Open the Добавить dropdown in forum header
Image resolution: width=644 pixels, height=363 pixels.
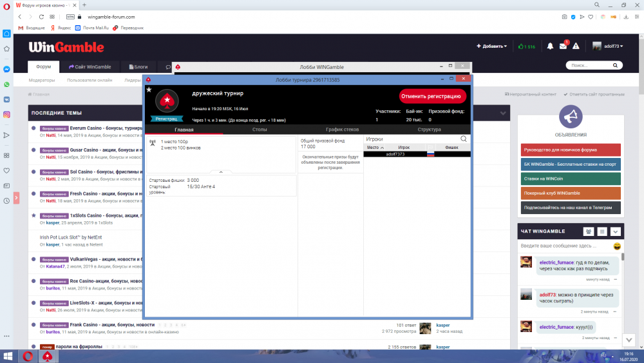point(491,46)
